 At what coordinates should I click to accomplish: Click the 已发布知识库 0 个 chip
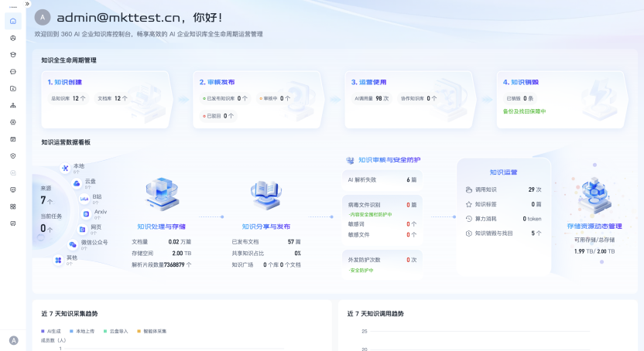click(225, 98)
